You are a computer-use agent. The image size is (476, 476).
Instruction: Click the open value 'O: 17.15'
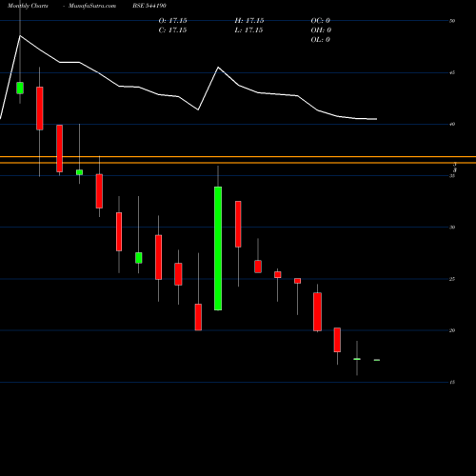172,21
